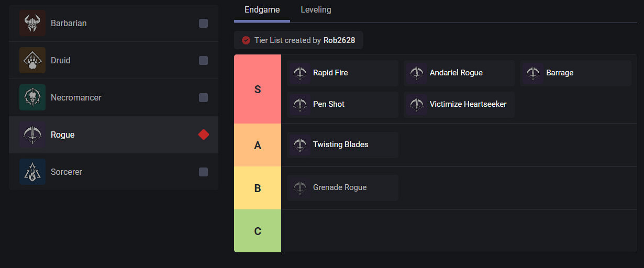Select the Endgame tab
This screenshot has height=268, width=644.
tap(262, 10)
